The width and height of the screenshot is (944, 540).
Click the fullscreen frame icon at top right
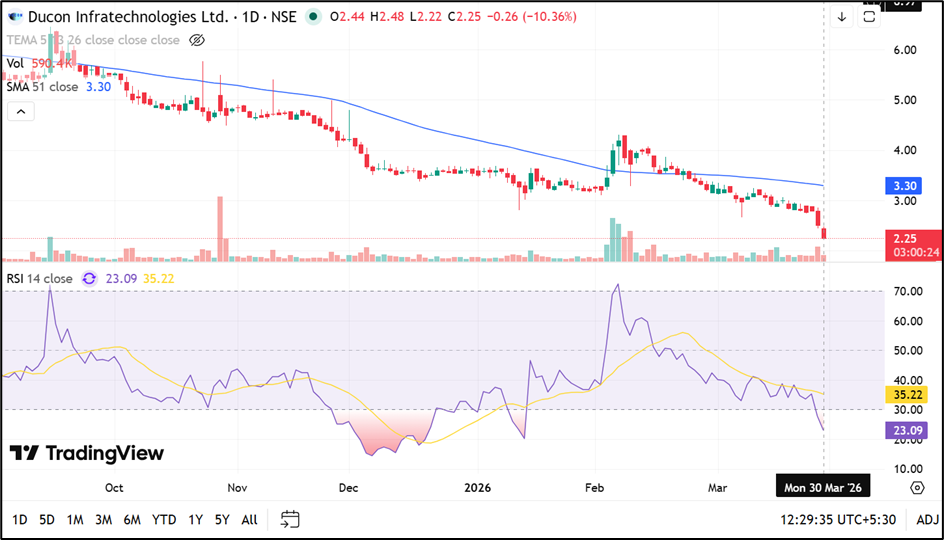point(870,17)
